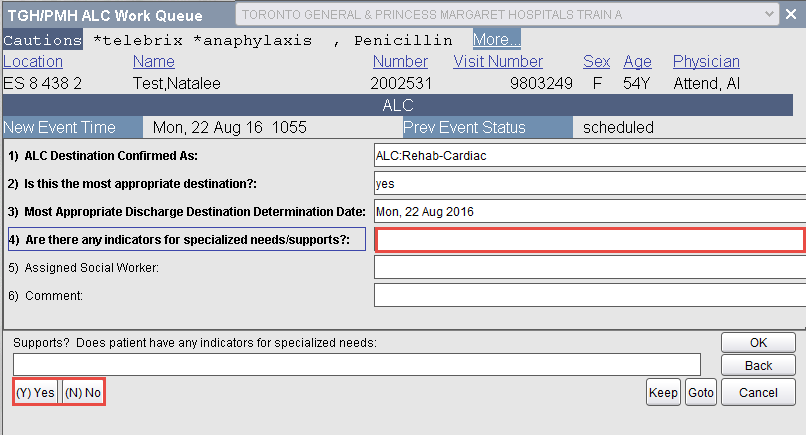Click the Location column header link
Viewport: 806px width, 435px height.
point(33,62)
